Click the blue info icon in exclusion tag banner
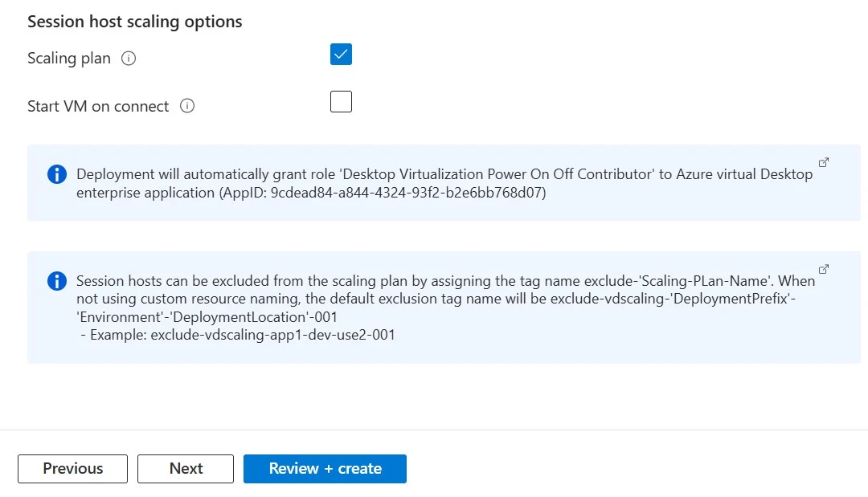 tap(56, 280)
